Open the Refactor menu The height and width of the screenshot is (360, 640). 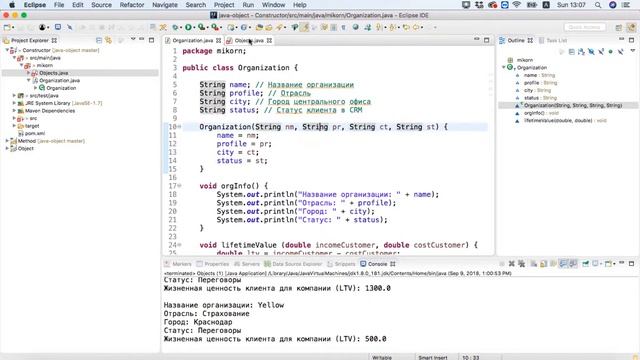tap(132, 5)
